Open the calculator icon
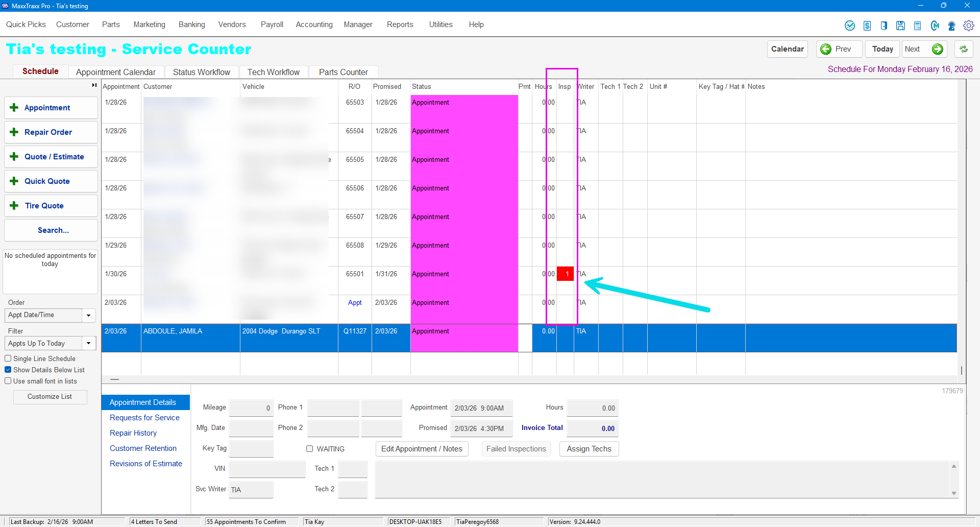Image resolution: width=980 pixels, height=527 pixels. tap(917, 26)
